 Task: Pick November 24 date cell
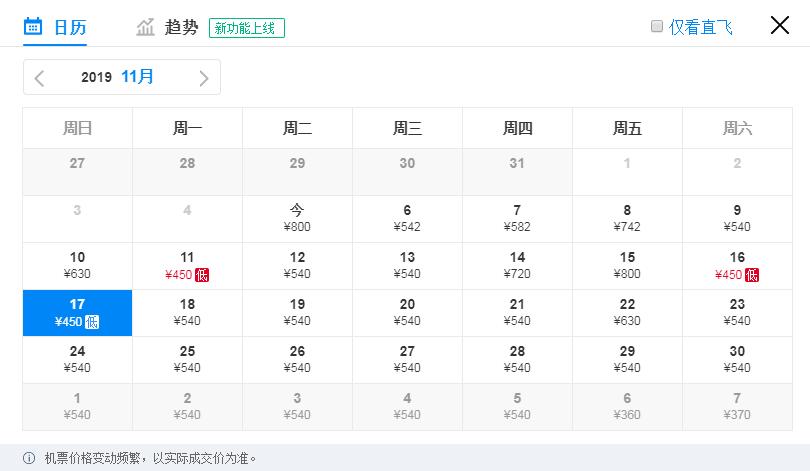[77, 360]
